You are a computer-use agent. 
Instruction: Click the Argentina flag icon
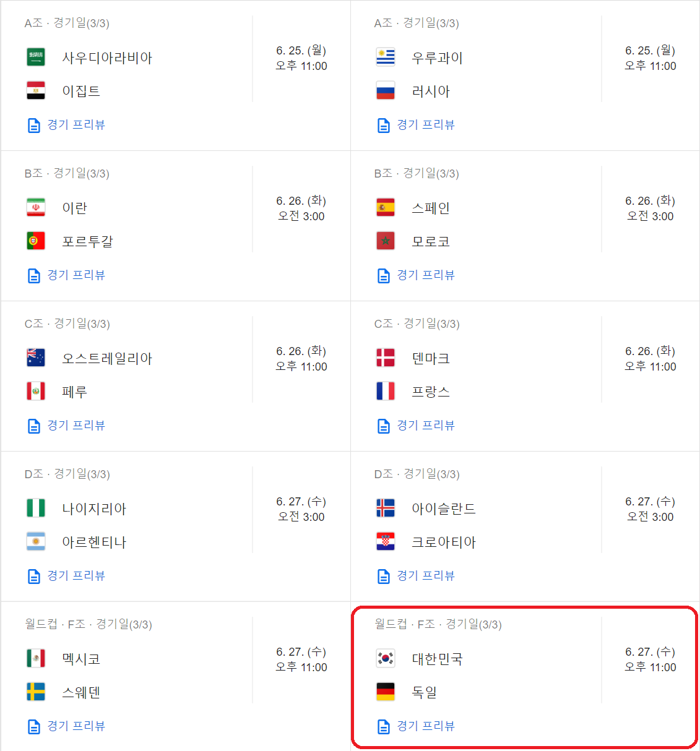[36, 541]
